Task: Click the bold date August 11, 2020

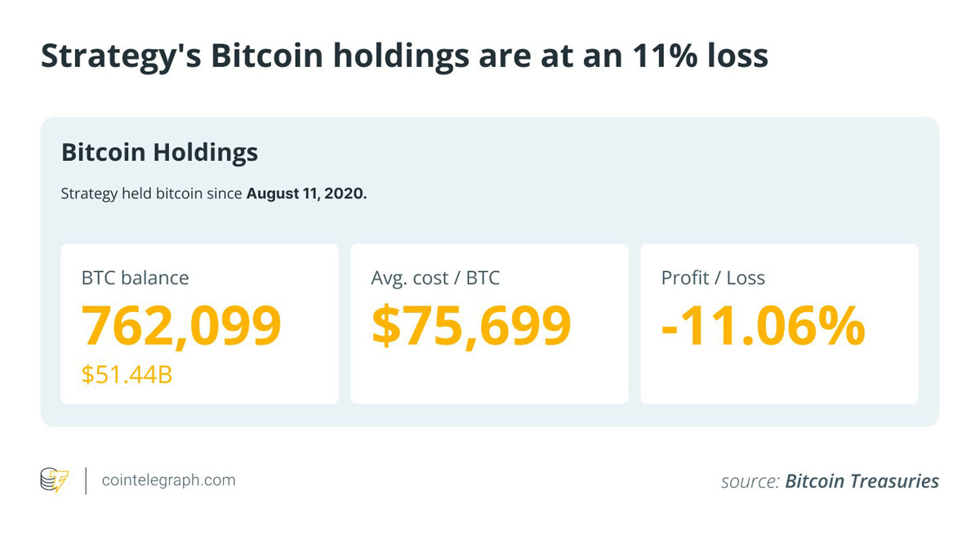Action: coord(306,194)
